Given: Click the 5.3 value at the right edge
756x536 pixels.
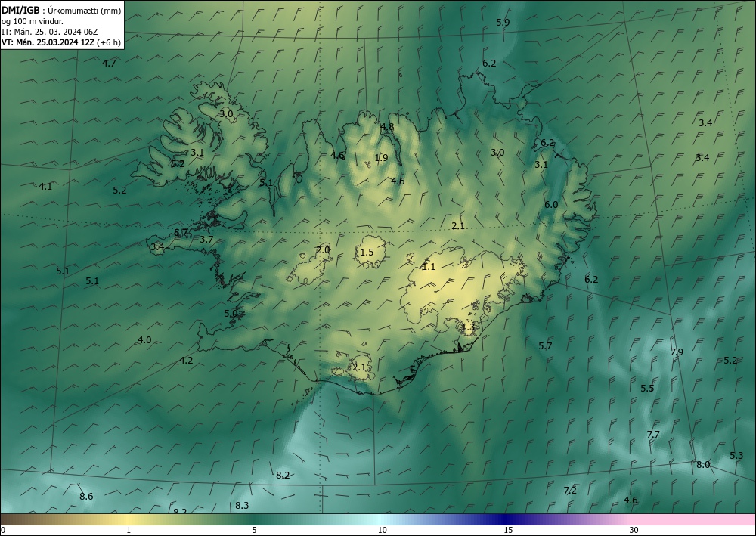Looking at the screenshot, I should tap(736, 456).
